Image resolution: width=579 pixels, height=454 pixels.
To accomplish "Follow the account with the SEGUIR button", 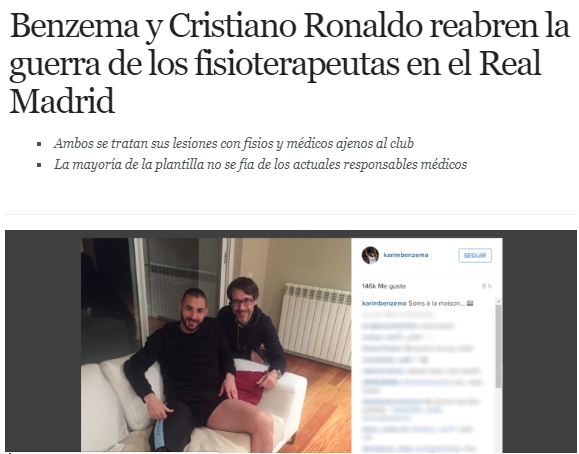I will (475, 256).
